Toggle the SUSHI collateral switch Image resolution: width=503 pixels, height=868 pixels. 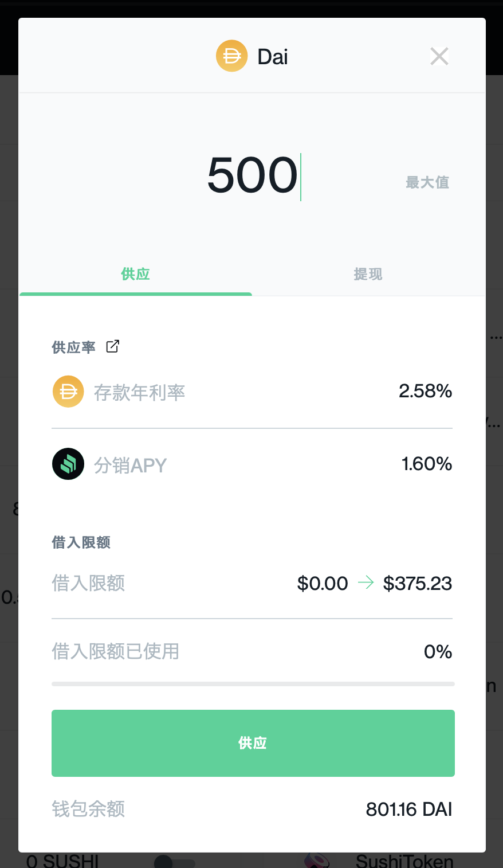point(174,861)
